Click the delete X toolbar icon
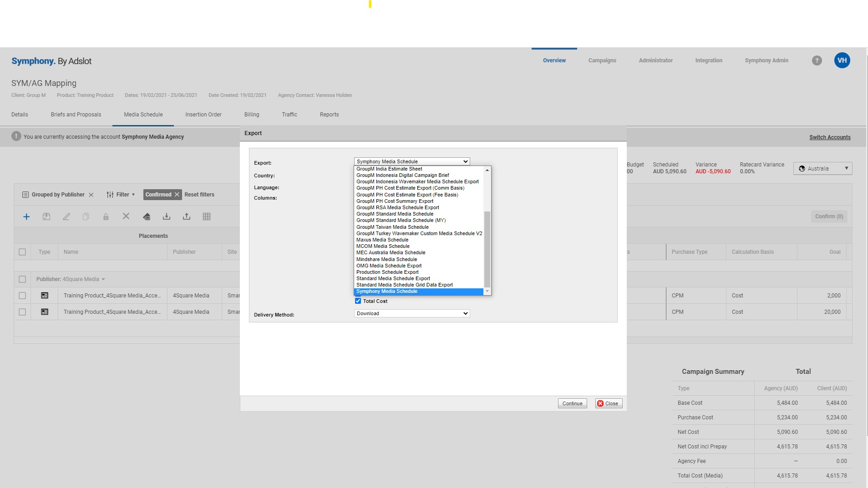The height and width of the screenshot is (488, 868). (126, 216)
